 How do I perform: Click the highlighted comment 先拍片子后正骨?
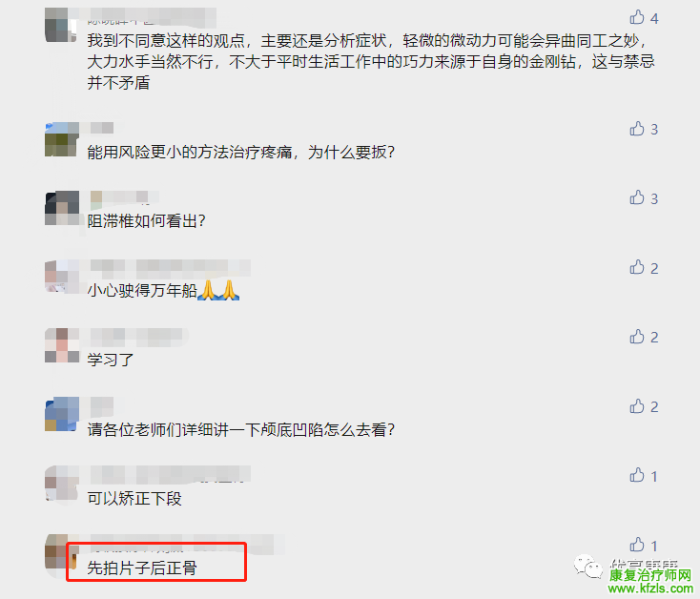pyautogui.click(x=142, y=568)
